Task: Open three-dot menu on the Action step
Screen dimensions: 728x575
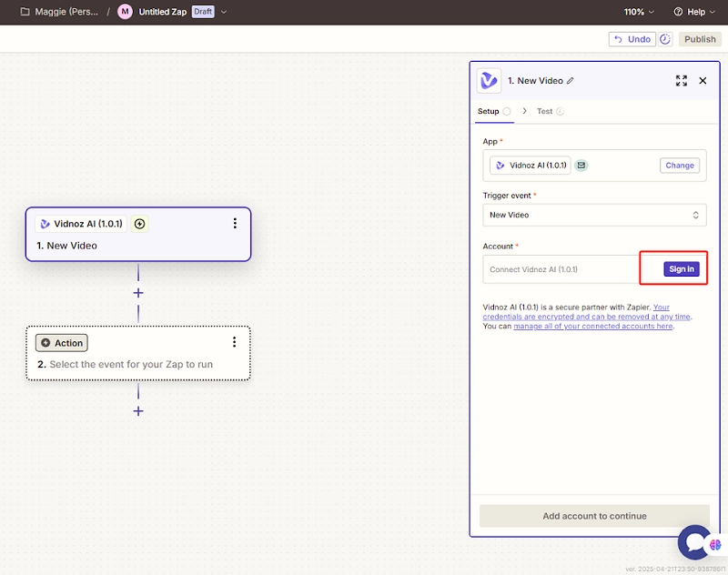Action: click(234, 342)
